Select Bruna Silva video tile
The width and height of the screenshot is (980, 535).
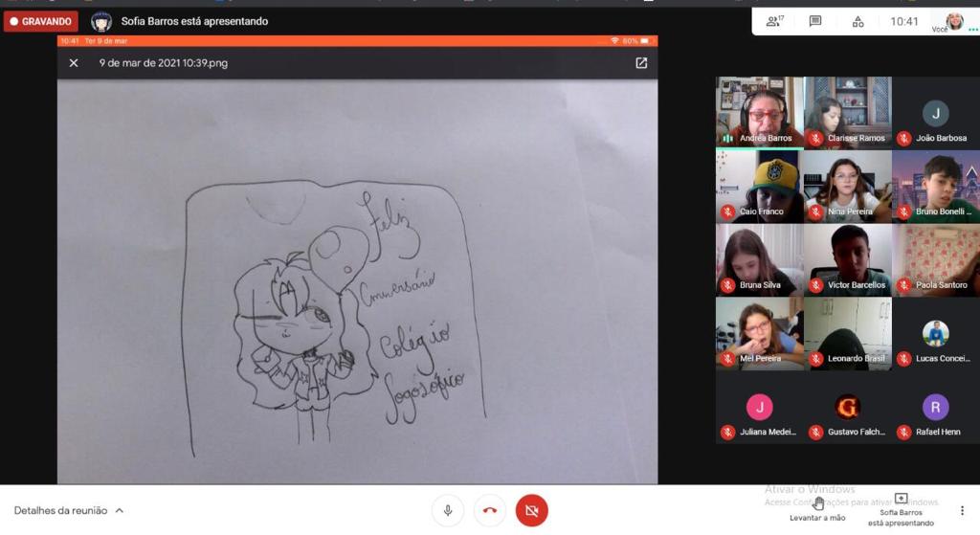[759, 260]
